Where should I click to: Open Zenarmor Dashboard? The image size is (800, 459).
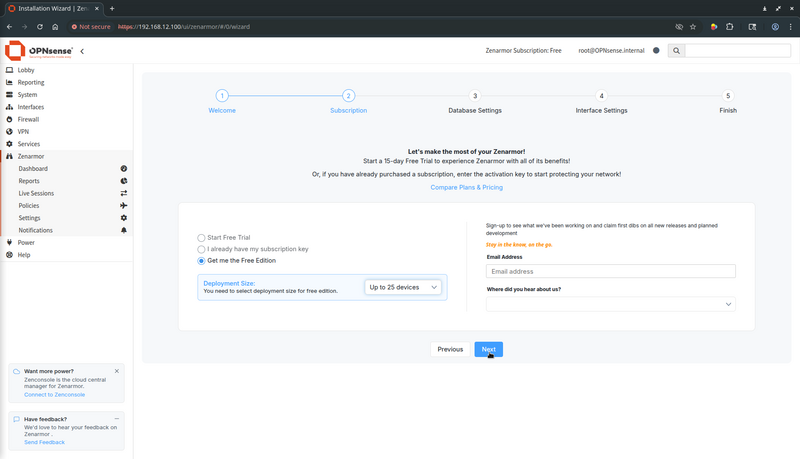tap(33, 169)
